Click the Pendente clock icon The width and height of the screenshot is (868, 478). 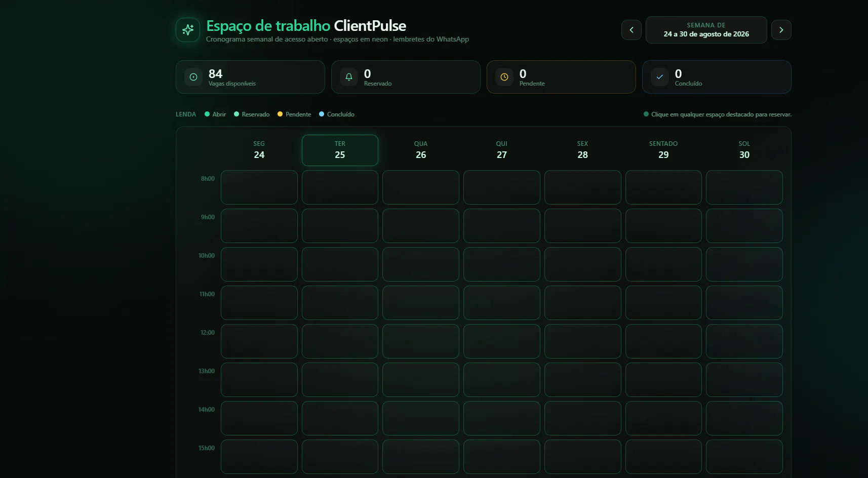click(504, 77)
